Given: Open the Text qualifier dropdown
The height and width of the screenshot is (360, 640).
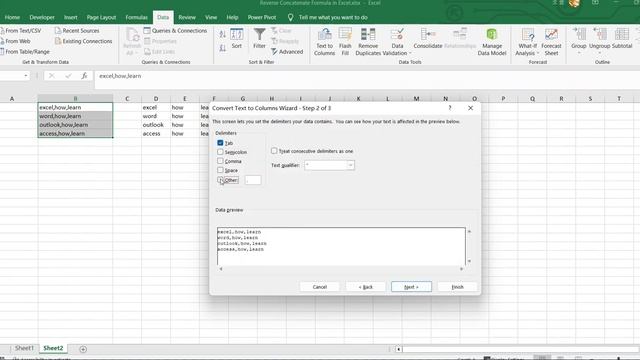Looking at the screenshot, I should click(x=350, y=165).
